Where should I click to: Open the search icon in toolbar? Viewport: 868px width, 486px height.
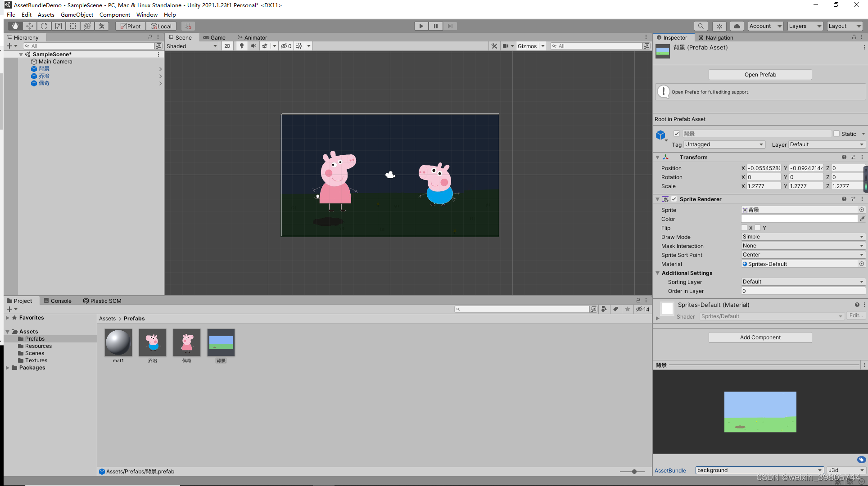coord(701,26)
